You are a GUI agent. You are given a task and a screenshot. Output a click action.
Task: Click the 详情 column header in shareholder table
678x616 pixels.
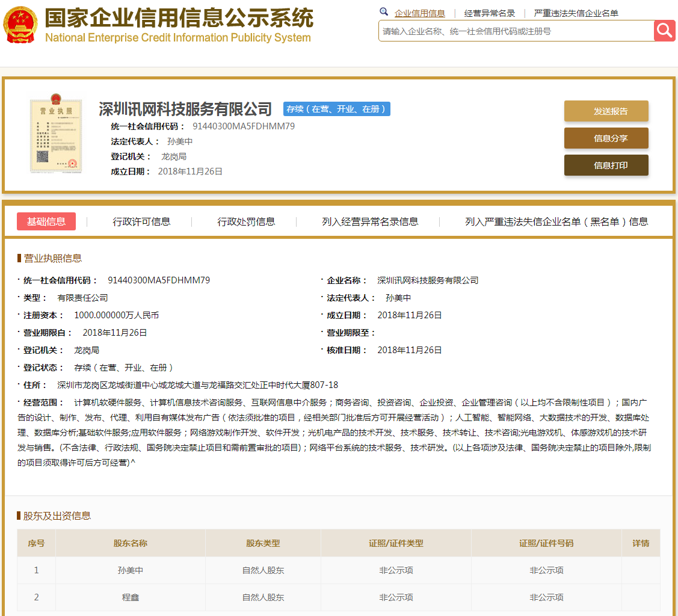[641, 543]
